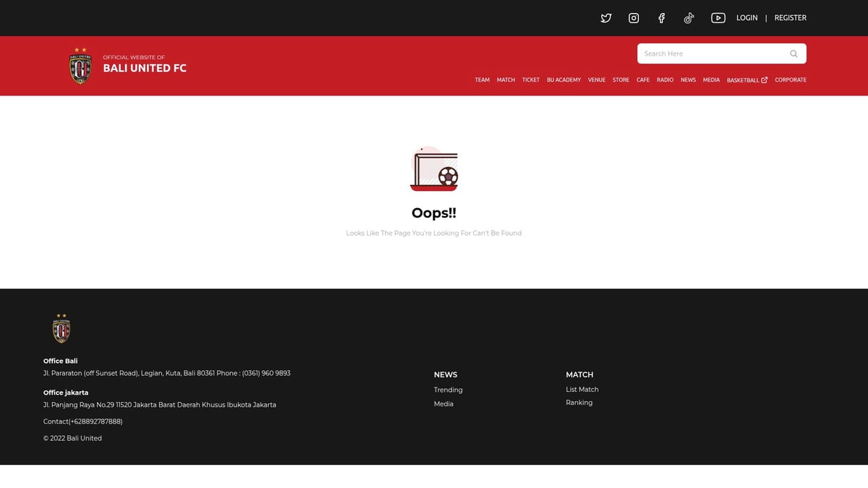Image resolution: width=868 pixels, height=488 pixels.
Task: Click the List Match footer link
Action: [582, 390]
